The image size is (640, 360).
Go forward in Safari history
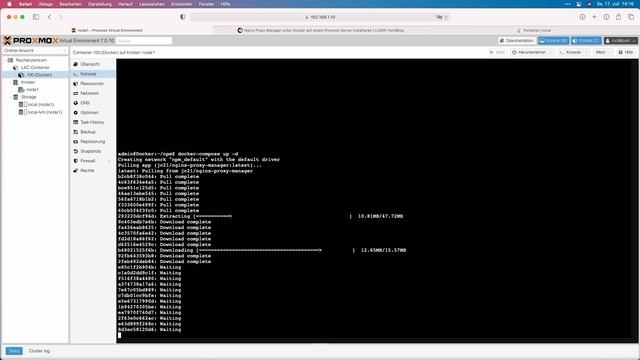coord(61,17)
